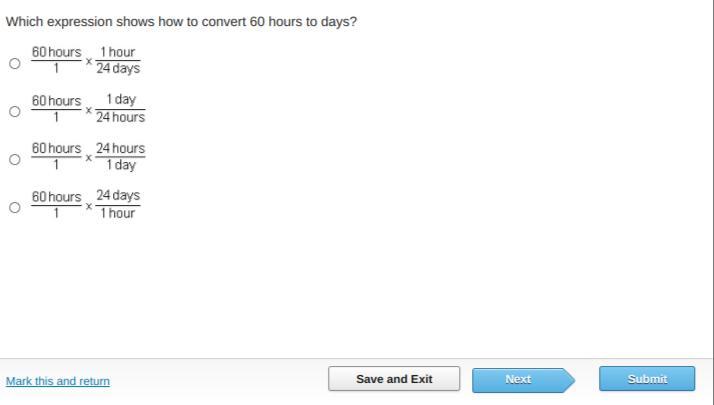This screenshot has width=714, height=405.
Task: Submit the answer with the Submit button
Action: pos(647,379)
